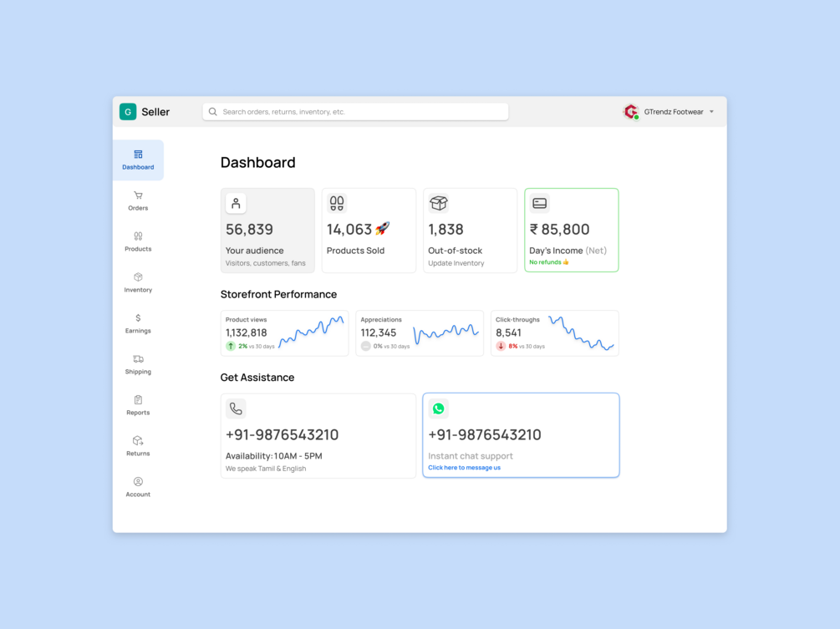Click the footprints icon on Products Sold card
Image resolution: width=840 pixels, height=629 pixels.
point(337,204)
